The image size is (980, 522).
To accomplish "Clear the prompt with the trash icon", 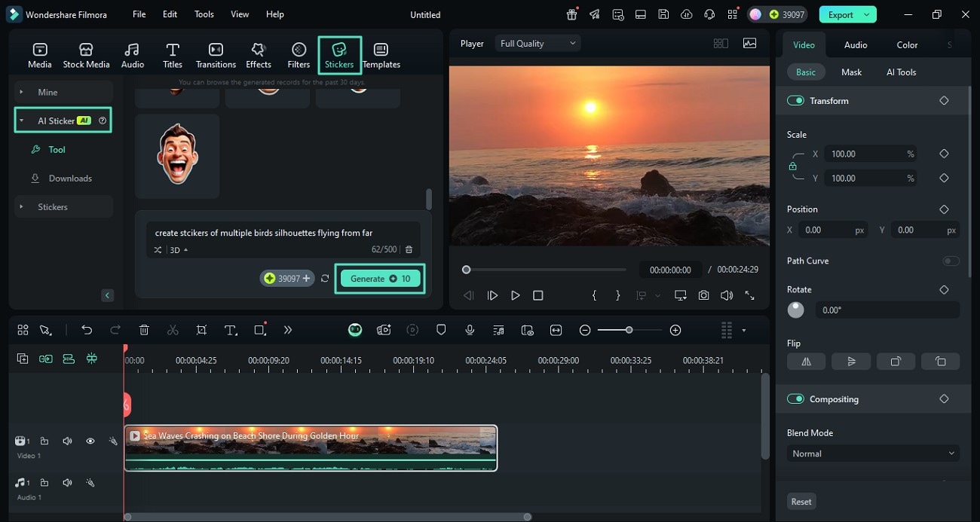I will 409,249.
